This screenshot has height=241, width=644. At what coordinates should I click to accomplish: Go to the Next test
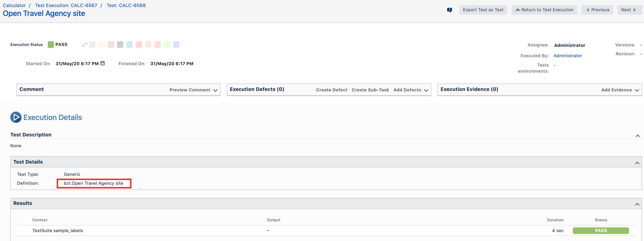point(629,10)
